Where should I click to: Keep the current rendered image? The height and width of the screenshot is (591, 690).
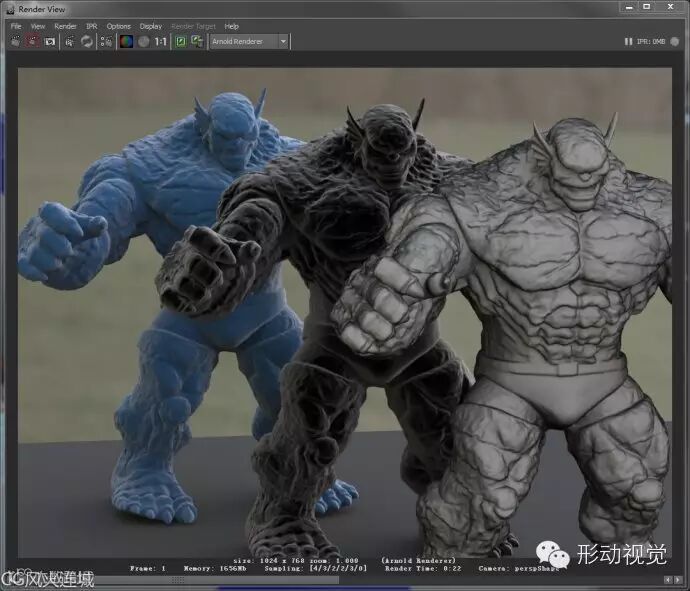(x=181, y=41)
